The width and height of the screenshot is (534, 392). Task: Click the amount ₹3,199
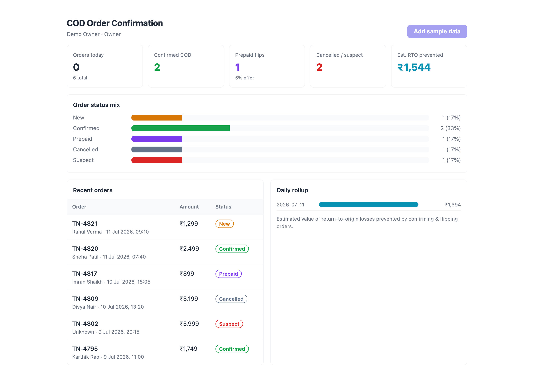pyautogui.click(x=189, y=299)
